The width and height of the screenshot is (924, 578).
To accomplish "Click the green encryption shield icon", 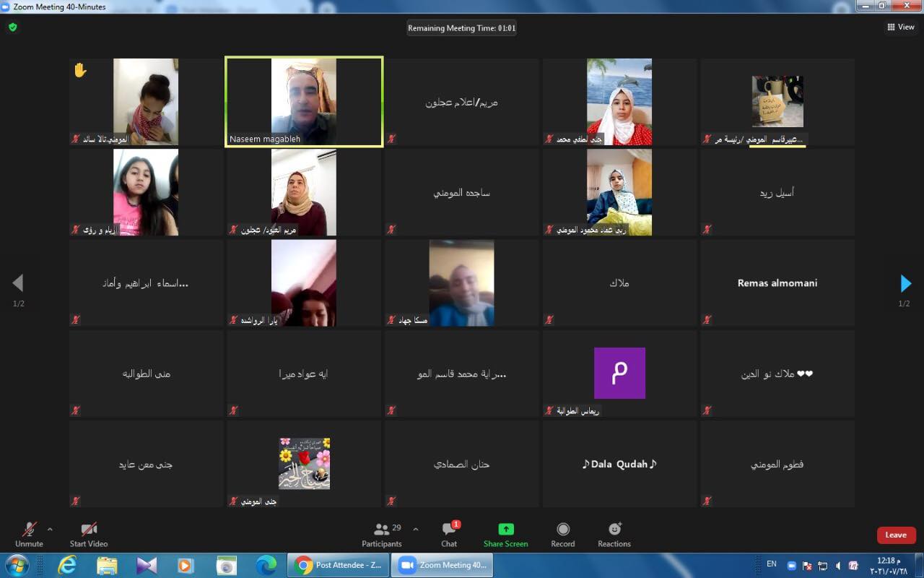I will tap(12, 27).
